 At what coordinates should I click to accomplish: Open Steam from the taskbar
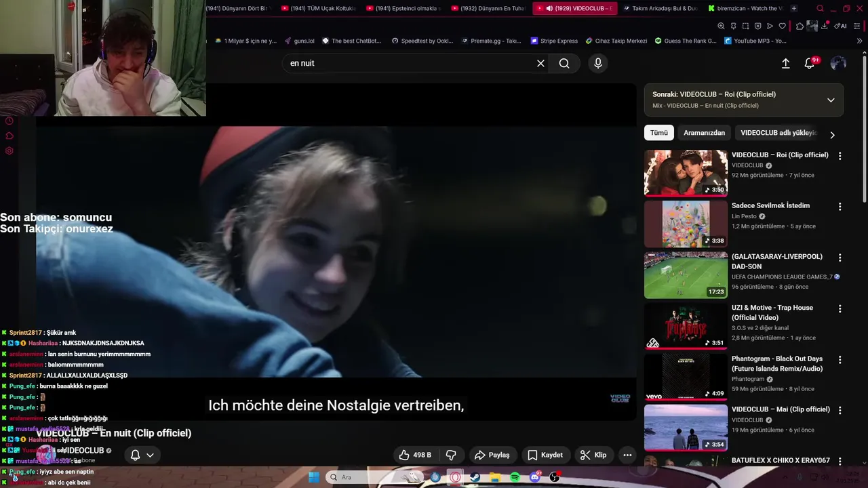click(x=475, y=477)
